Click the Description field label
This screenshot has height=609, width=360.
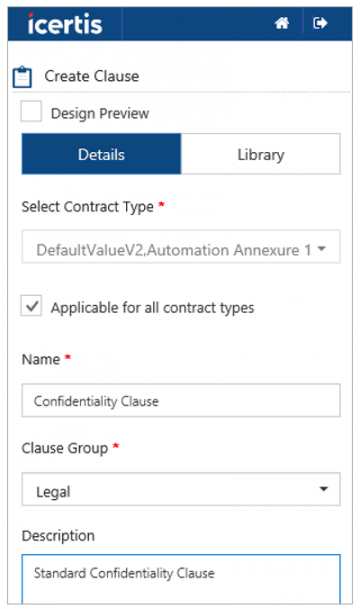point(58,536)
